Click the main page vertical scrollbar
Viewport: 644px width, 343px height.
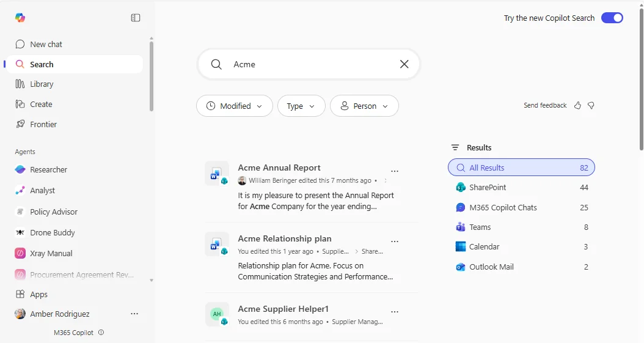[x=641, y=78]
